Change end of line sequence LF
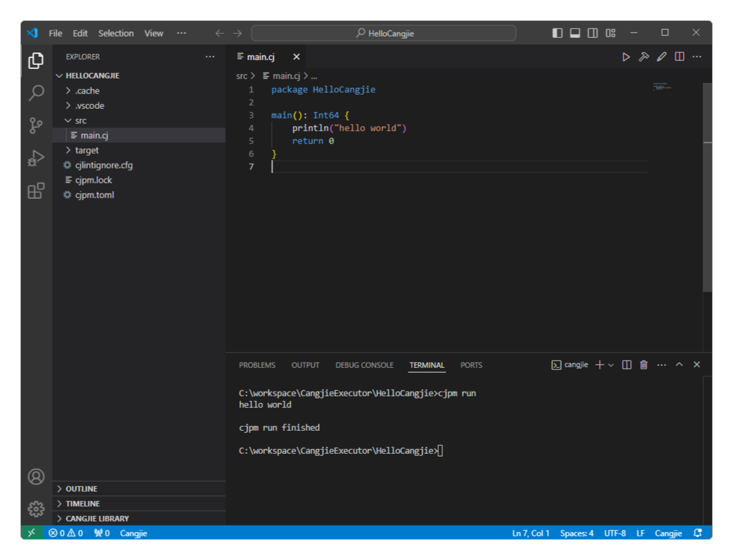 point(640,533)
